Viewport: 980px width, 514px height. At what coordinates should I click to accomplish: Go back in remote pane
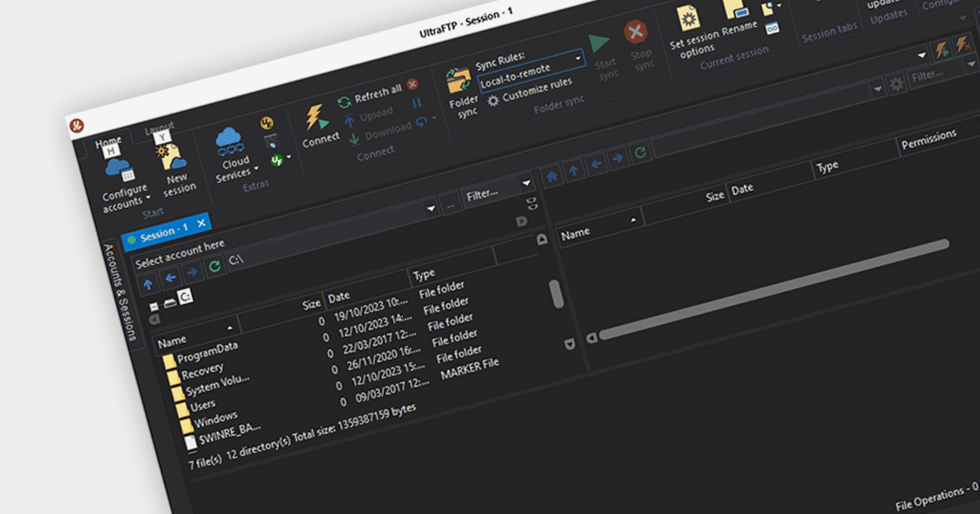pos(597,166)
